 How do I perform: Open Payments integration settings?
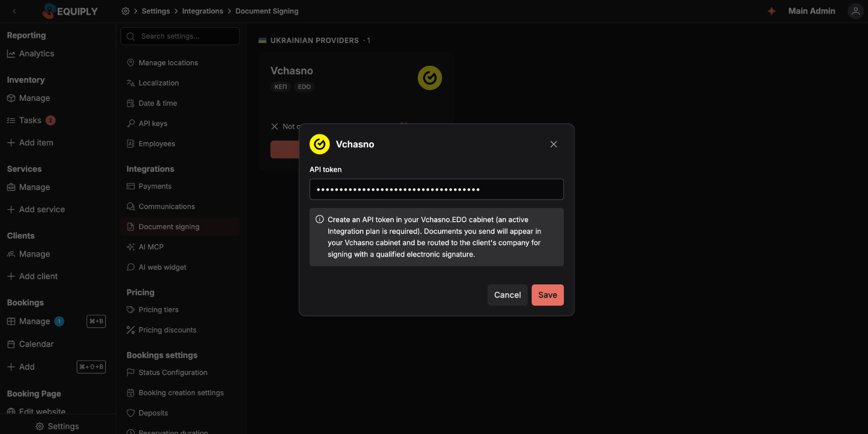[149, 186]
